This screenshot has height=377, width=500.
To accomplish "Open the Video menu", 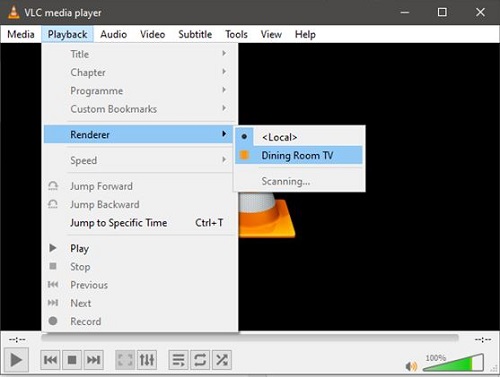I will pyautogui.click(x=152, y=34).
